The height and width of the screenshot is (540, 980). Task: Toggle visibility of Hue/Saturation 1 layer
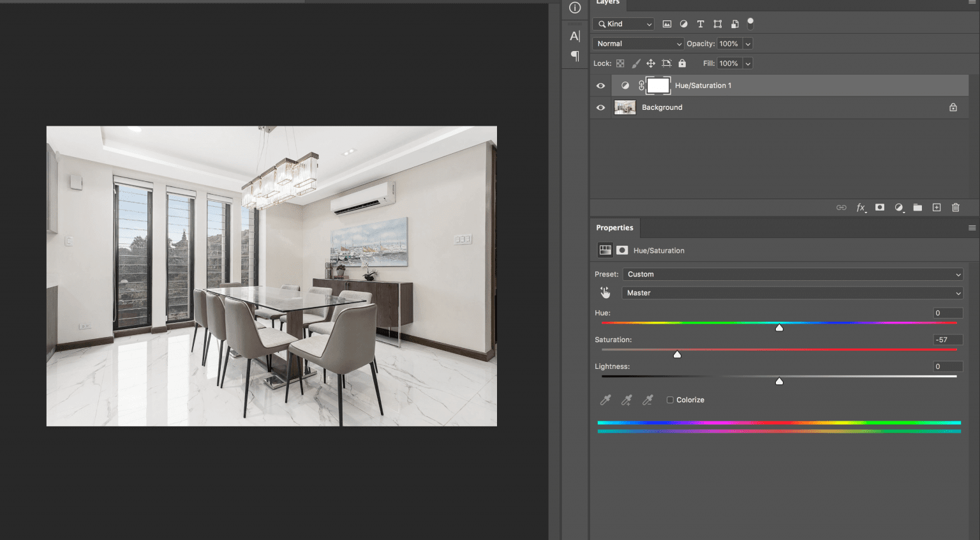pos(600,85)
